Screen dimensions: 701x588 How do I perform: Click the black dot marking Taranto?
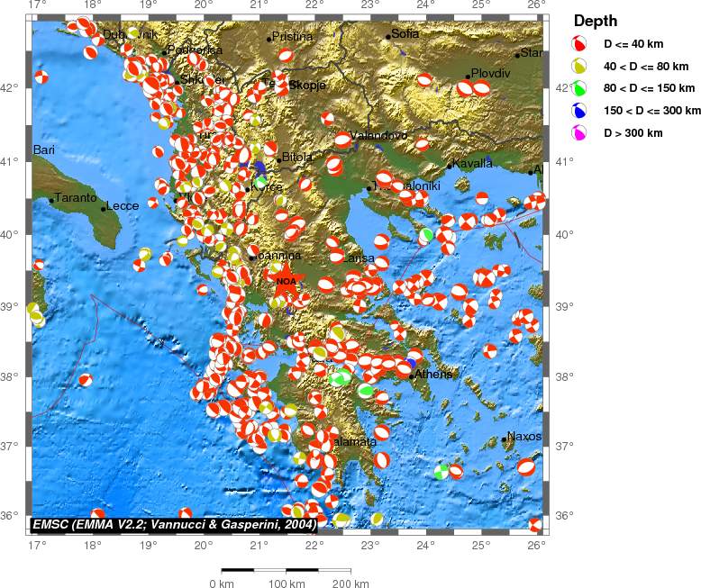[x=51, y=201]
